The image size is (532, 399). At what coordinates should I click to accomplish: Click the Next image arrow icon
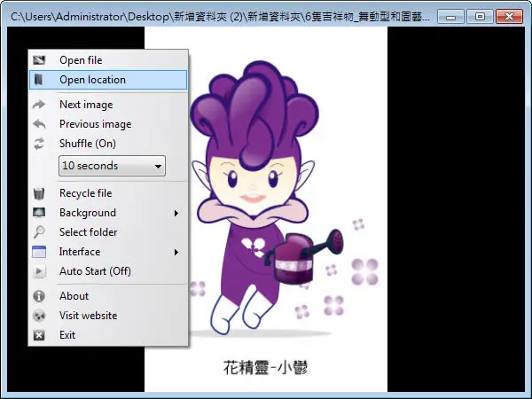pyautogui.click(x=39, y=105)
